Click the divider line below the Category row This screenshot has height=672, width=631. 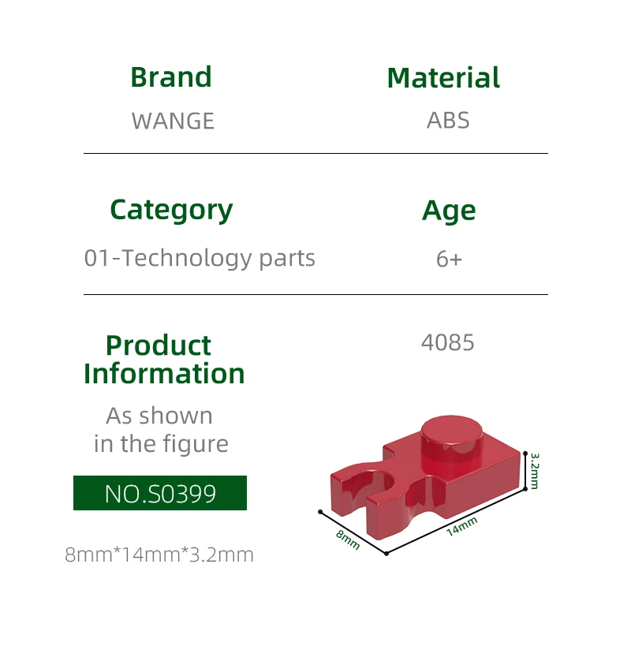point(315,294)
